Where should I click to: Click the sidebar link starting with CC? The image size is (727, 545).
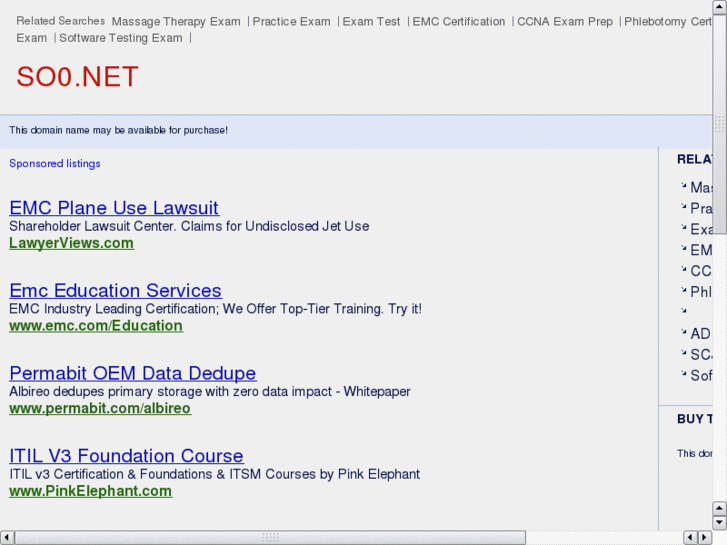pyautogui.click(x=701, y=271)
